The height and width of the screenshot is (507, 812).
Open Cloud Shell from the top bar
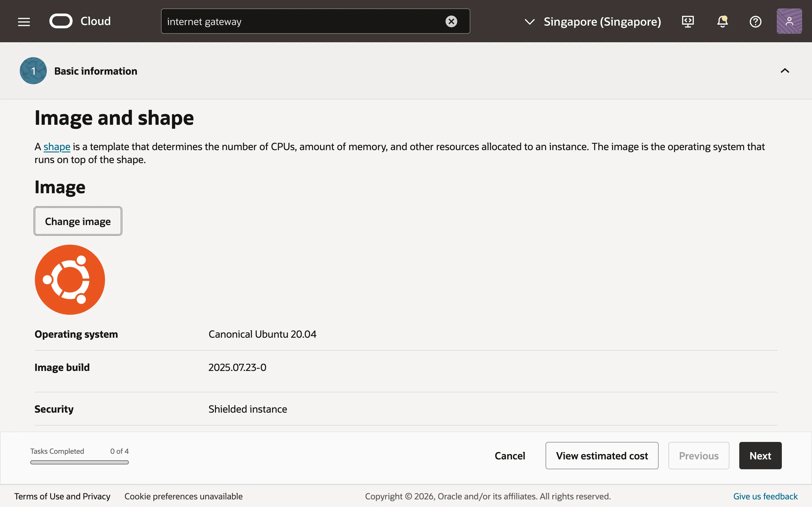(687, 21)
